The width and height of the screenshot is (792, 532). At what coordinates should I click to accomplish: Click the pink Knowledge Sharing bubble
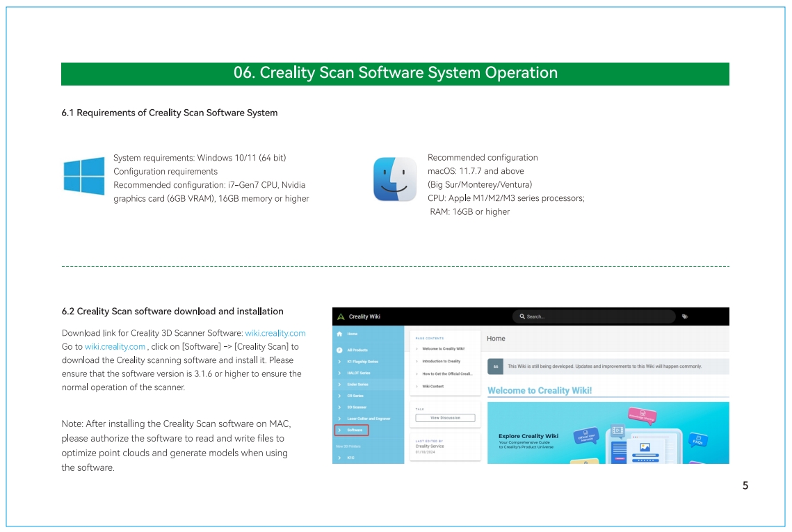point(642,415)
